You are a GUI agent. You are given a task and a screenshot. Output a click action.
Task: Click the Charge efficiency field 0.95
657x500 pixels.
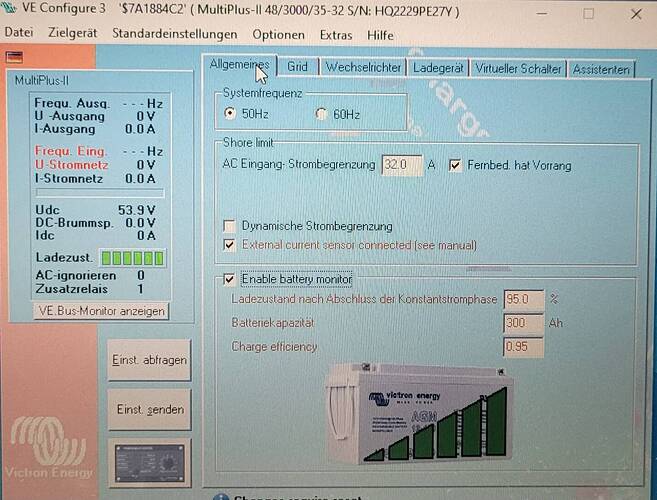click(524, 347)
